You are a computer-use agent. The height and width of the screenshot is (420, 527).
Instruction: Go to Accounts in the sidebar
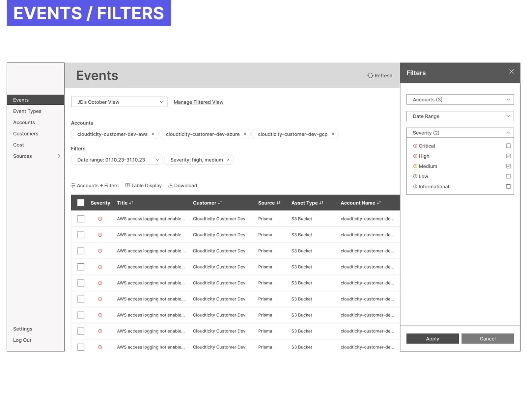[x=24, y=122]
